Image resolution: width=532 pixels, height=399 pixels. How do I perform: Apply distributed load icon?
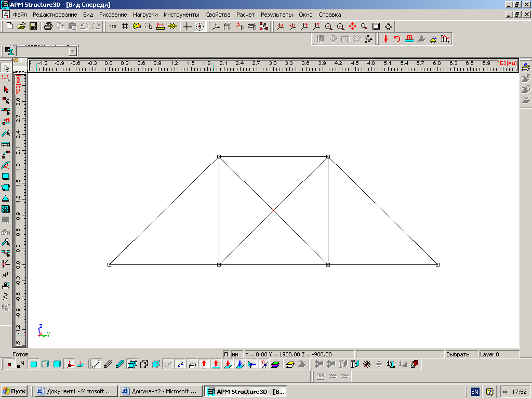click(409, 38)
